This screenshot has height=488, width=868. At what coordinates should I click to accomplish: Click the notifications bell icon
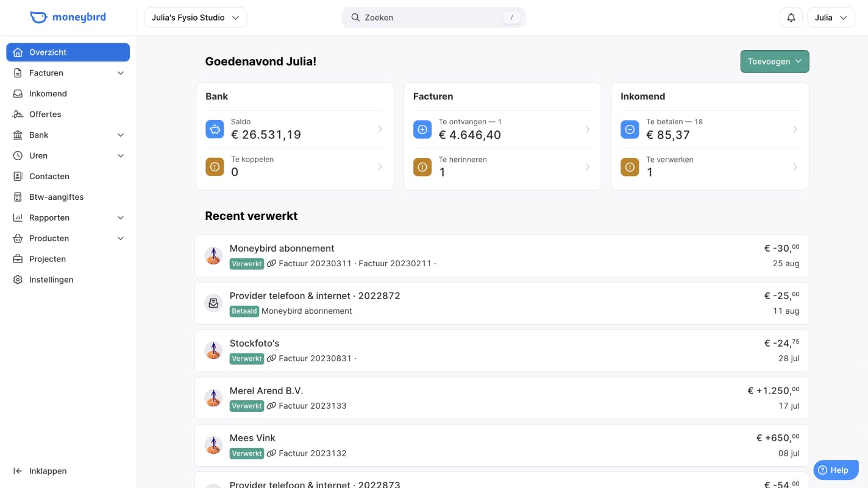(x=791, y=18)
